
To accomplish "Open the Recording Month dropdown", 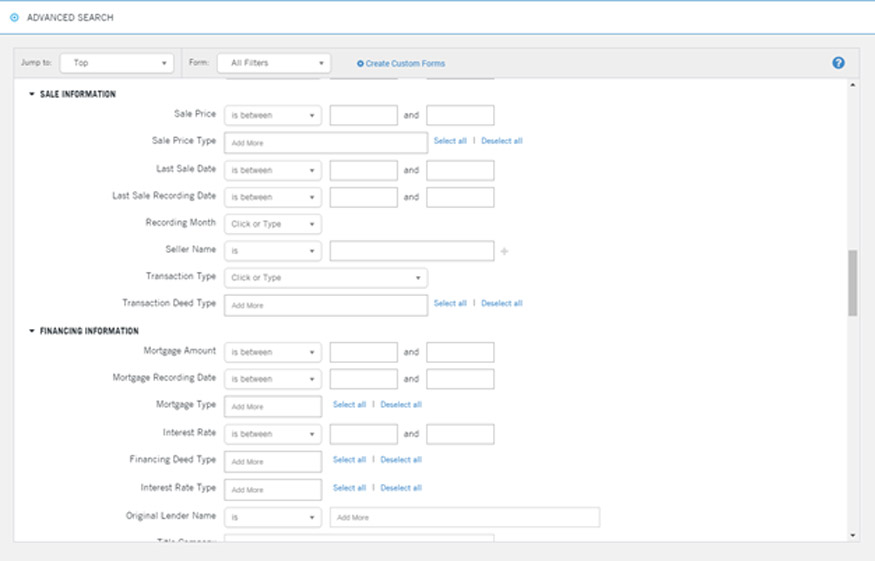I will 273,224.
